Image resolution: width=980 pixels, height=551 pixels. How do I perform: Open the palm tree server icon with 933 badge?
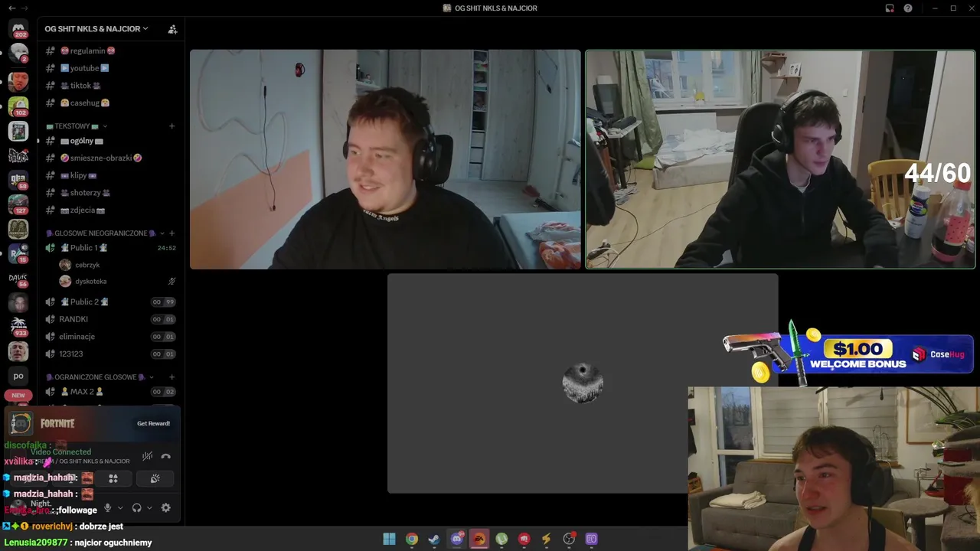18,327
